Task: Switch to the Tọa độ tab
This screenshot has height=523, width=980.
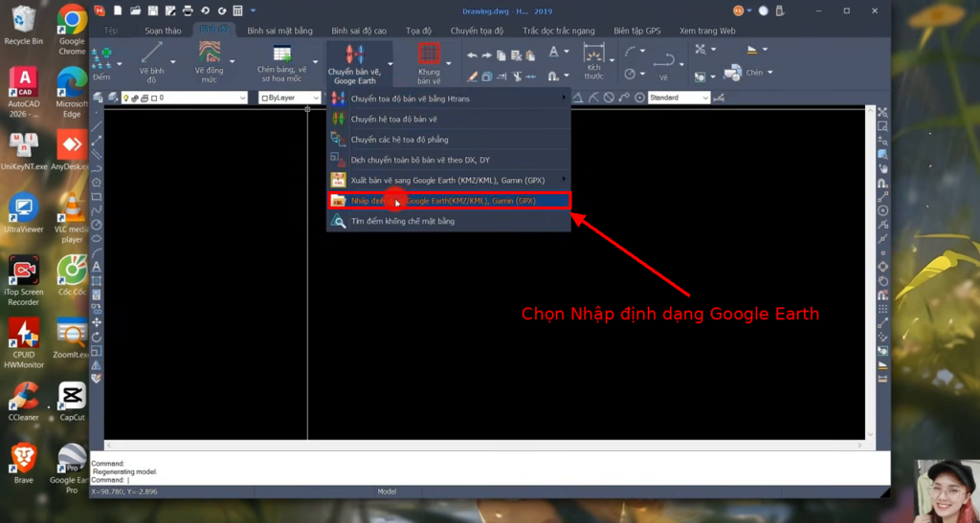Action: pos(418,31)
